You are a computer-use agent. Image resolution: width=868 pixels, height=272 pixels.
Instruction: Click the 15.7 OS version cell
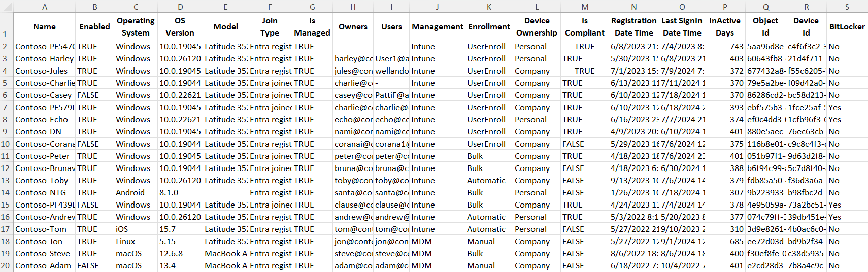[180, 229]
